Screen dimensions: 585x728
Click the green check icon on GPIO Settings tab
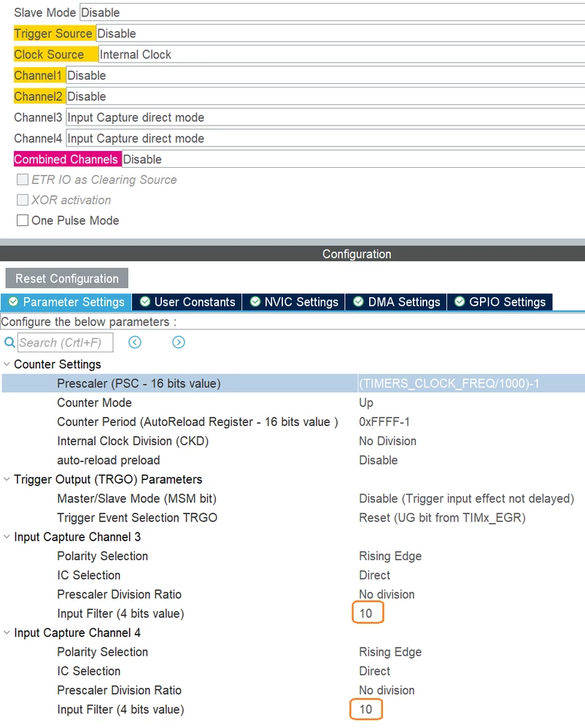pos(460,302)
